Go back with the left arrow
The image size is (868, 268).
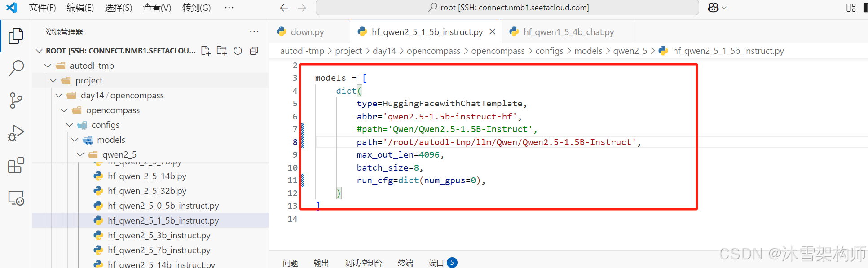tap(284, 8)
